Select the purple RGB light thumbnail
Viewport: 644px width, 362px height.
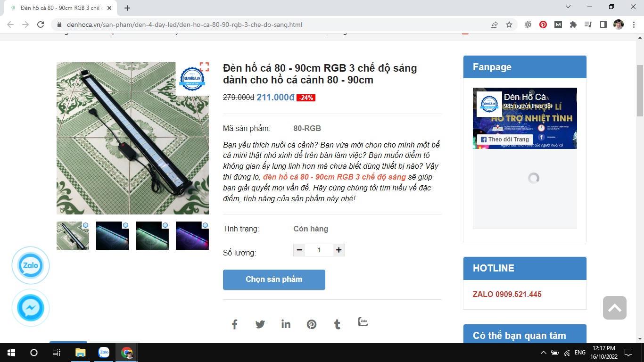tap(192, 236)
